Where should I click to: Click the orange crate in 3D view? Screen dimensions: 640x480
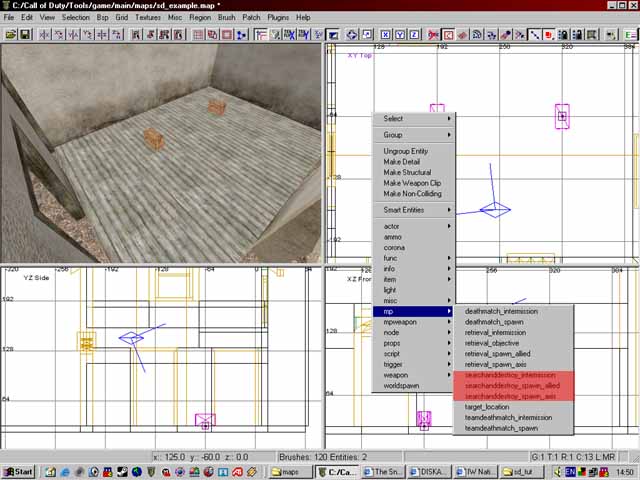pyautogui.click(x=153, y=138)
